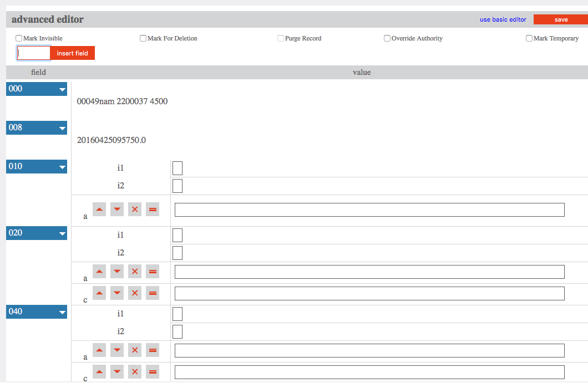Check Mark Invisible
Viewport: 588px width, 383px height.
tap(19, 38)
